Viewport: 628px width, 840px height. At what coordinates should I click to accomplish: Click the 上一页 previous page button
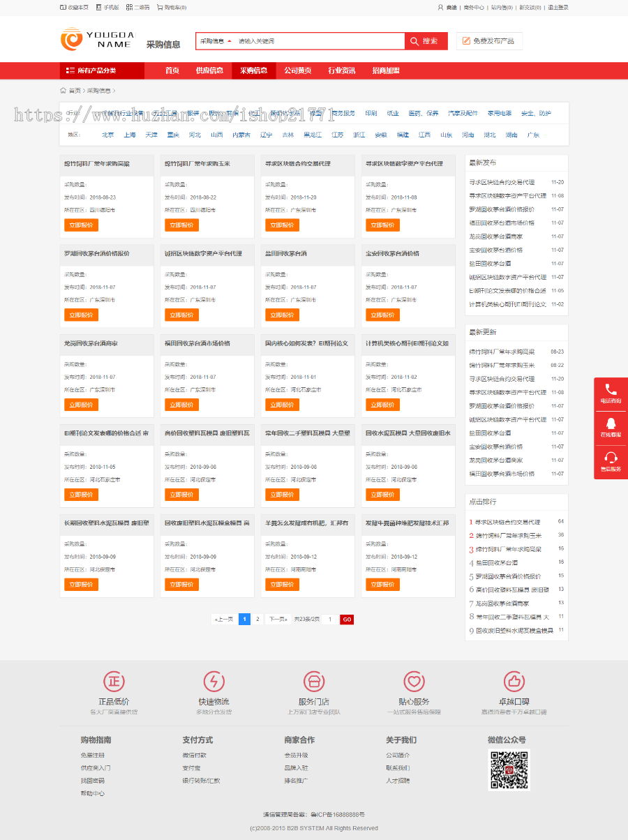pos(224,619)
